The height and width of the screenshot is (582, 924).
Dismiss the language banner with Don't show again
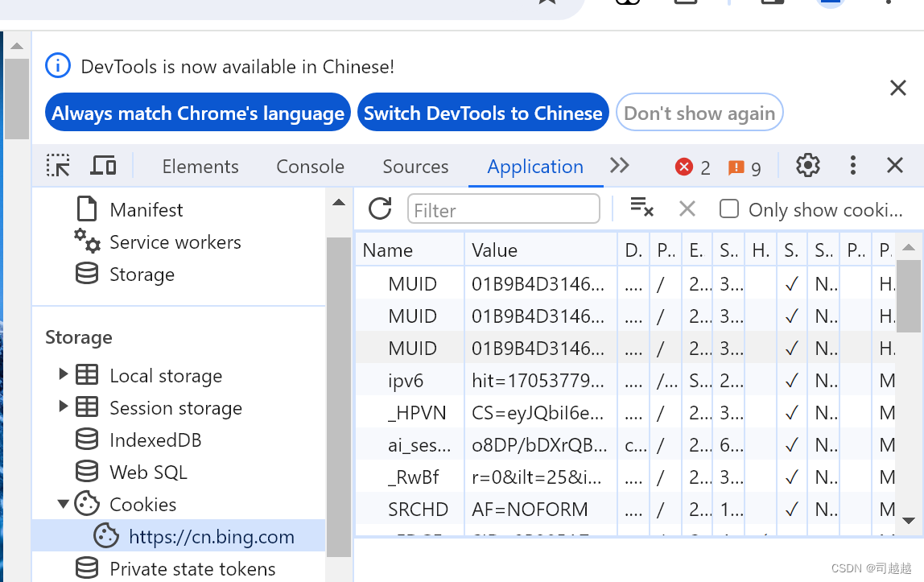tap(699, 112)
